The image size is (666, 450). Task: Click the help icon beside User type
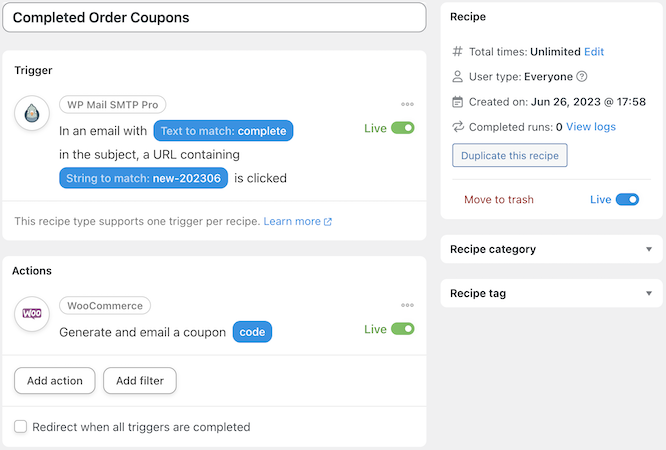[582, 76]
